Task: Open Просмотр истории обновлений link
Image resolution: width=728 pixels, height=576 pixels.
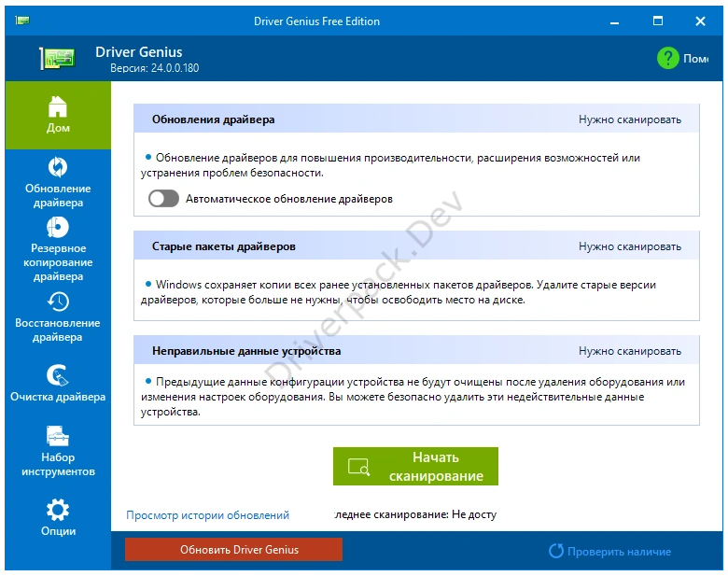Action: click(x=207, y=515)
